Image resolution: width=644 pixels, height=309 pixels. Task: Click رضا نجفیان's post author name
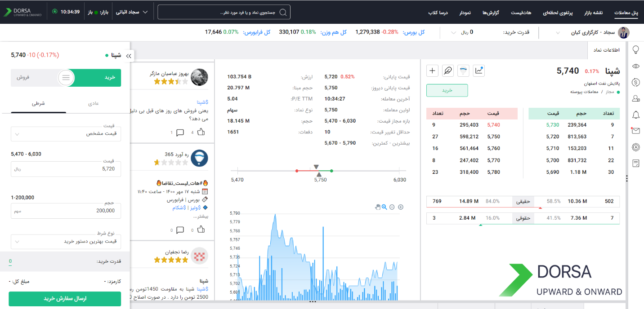coord(176,252)
